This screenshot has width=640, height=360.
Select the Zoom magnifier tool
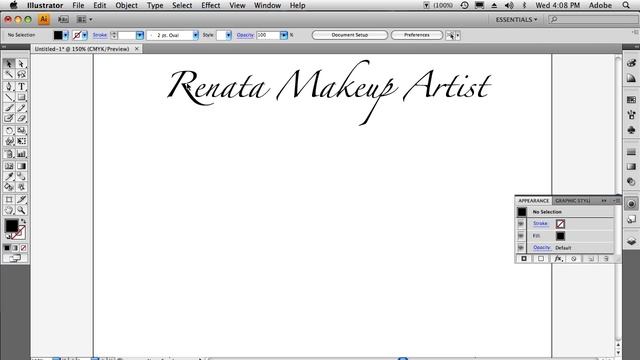[21, 211]
